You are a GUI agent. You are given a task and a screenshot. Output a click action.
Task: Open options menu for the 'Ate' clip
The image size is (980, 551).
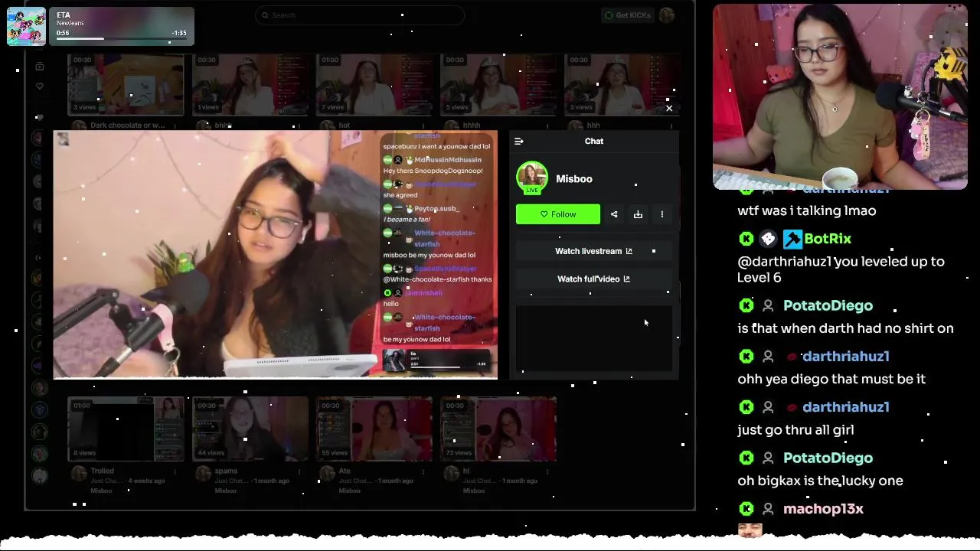coord(423,471)
